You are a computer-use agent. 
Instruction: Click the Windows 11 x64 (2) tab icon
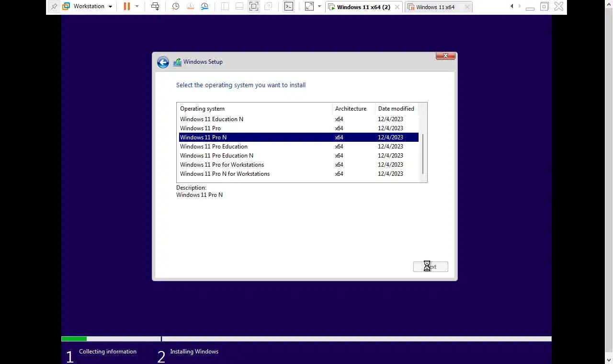[x=331, y=7]
